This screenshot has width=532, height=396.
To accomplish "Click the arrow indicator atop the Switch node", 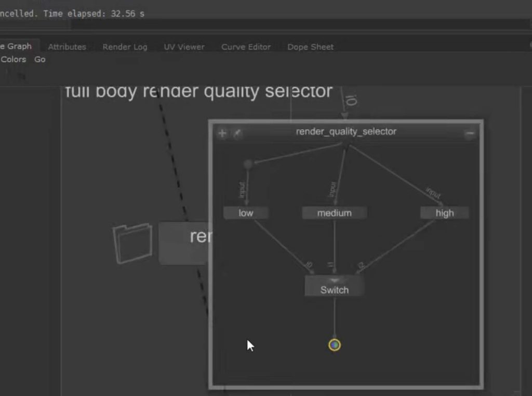I will tap(335, 280).
